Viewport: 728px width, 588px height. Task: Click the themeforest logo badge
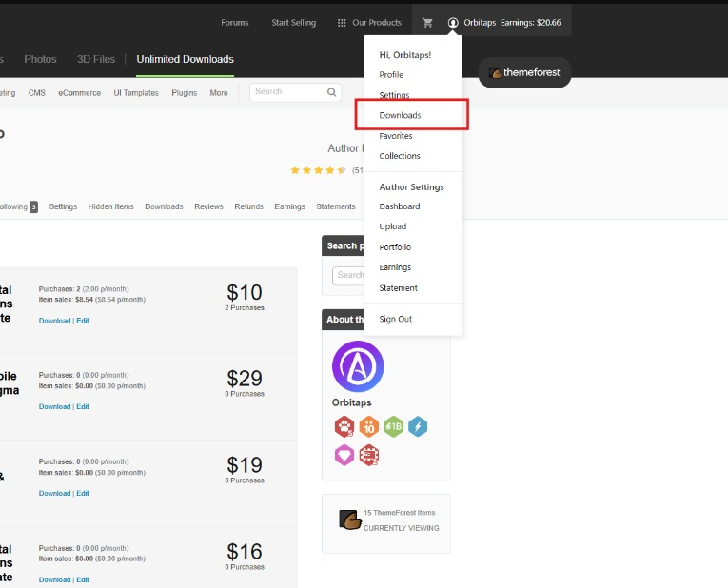point(524,72)
